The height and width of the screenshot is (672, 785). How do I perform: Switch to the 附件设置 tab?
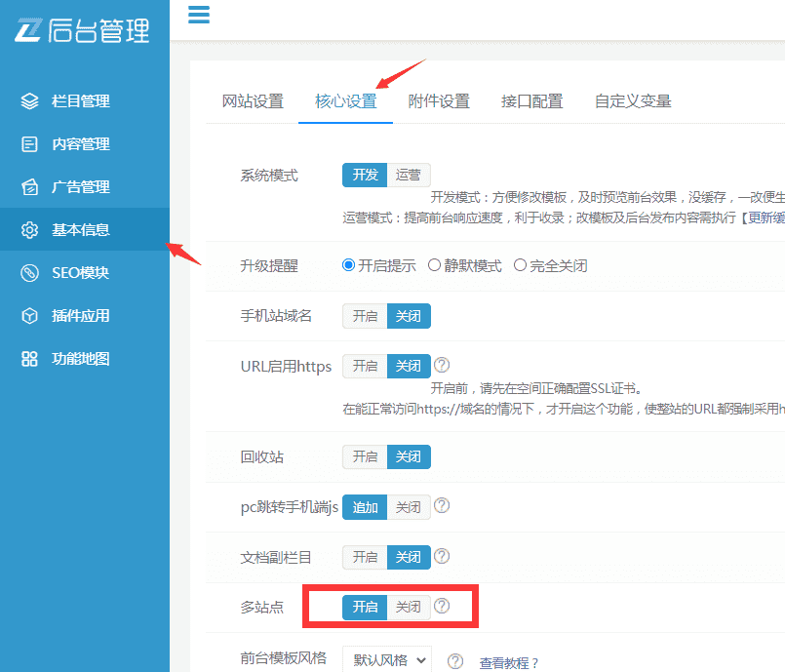click(x=439, y=100)
